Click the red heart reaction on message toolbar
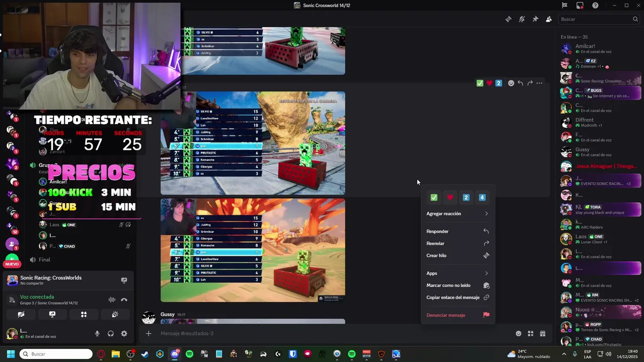Screen dimensions: 644x362 click(489, 83)
